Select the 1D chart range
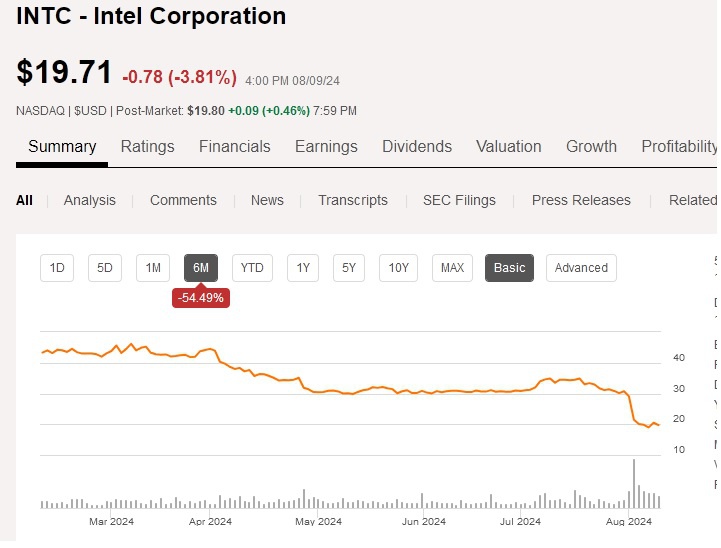Viewport: 721px width, 548px height. (57, 268)
